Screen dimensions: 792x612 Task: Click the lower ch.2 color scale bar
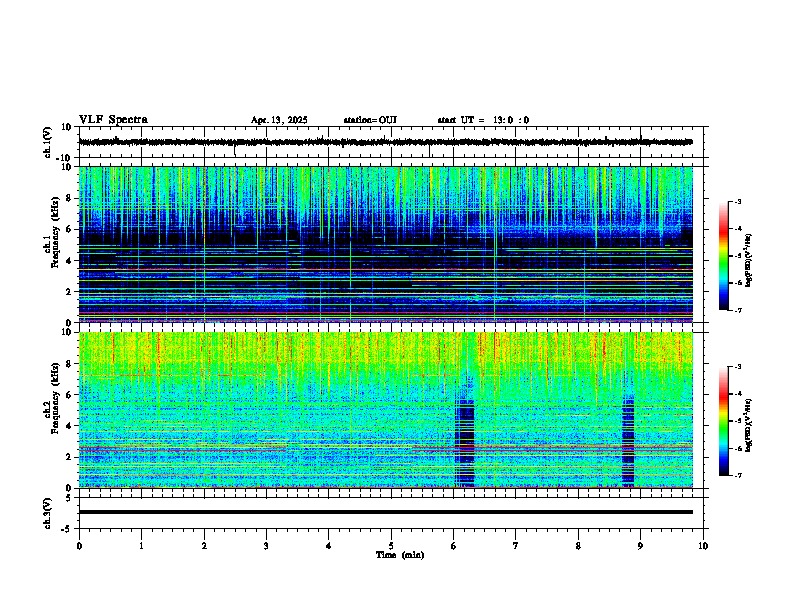(x=723, y=421)
